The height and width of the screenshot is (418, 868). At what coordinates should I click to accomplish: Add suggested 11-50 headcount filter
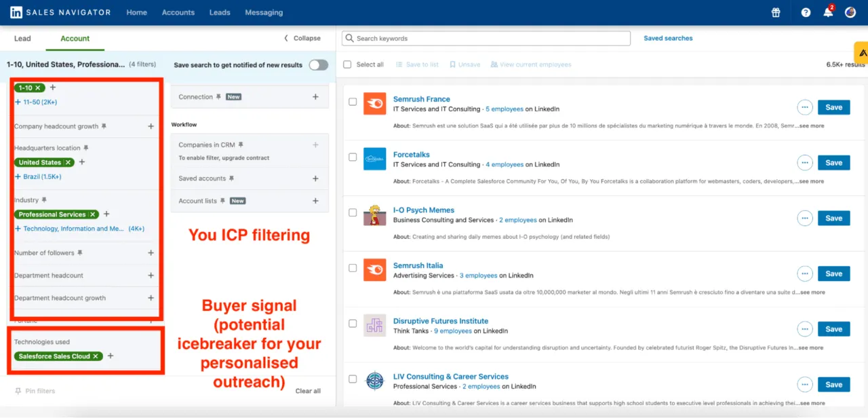point(37,102)
